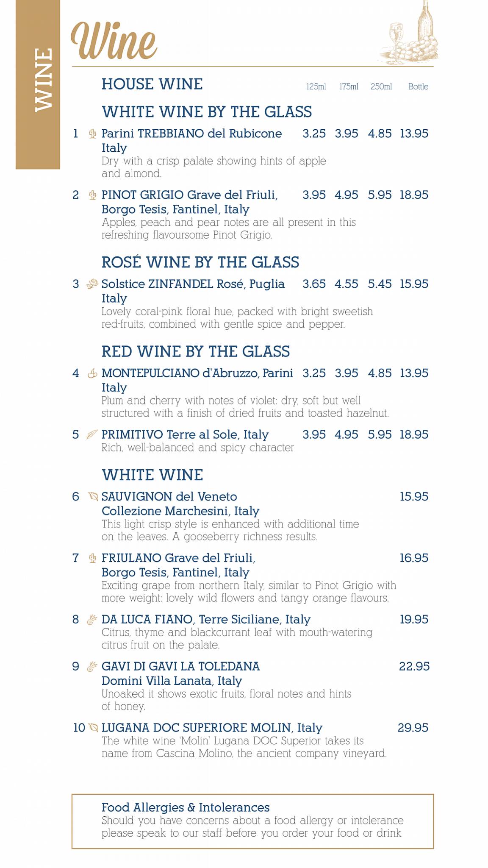Click the leaf icon beside Sauvignon del Veneto
This screenshot has height=868, width=488.
coord(93,496)
